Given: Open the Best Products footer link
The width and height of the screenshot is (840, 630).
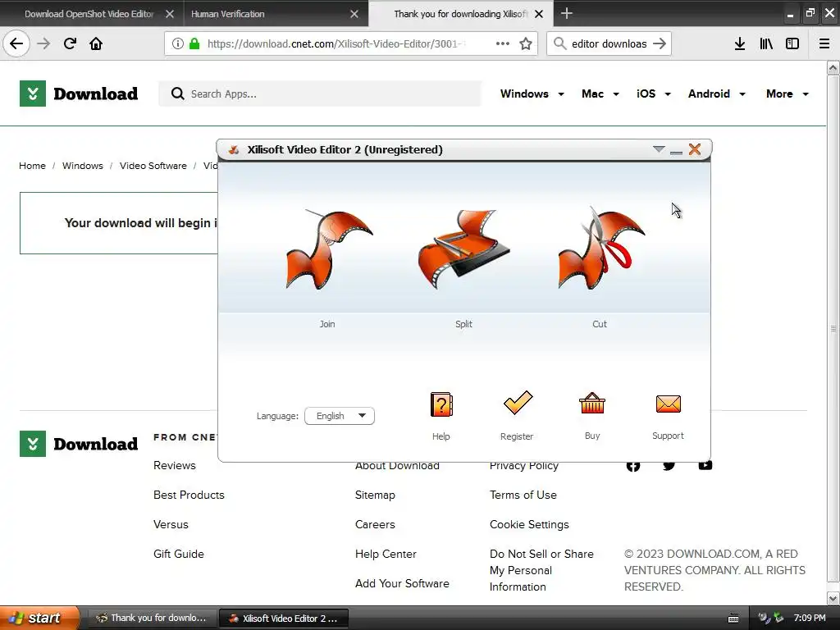Looking at the screenshot, I should click(x=189, y=495).
